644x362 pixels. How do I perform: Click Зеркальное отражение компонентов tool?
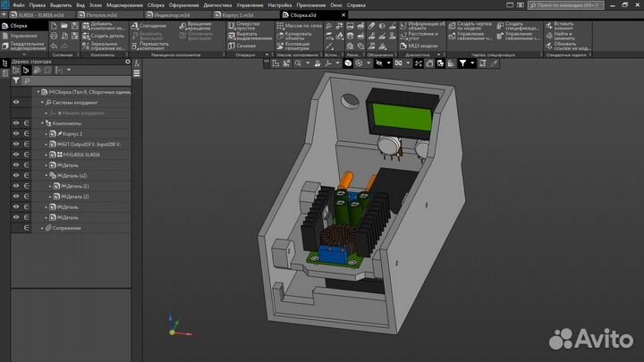104,46
